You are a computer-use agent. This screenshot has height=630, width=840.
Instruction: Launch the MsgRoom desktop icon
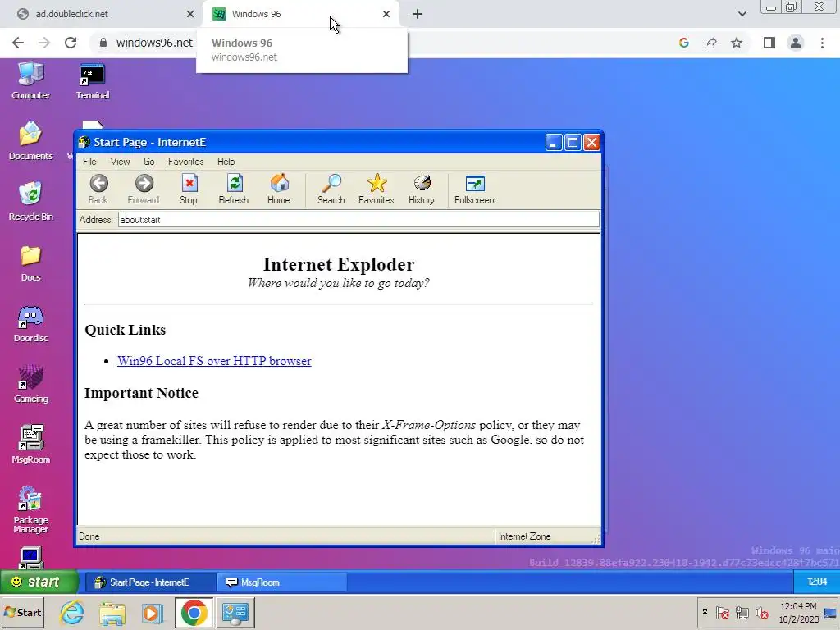pos(30,445)
